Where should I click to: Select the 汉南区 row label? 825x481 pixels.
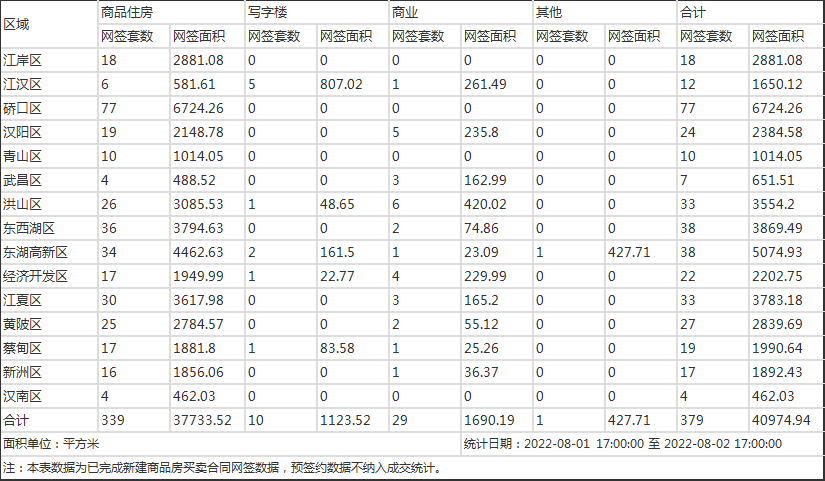[22, 396]
